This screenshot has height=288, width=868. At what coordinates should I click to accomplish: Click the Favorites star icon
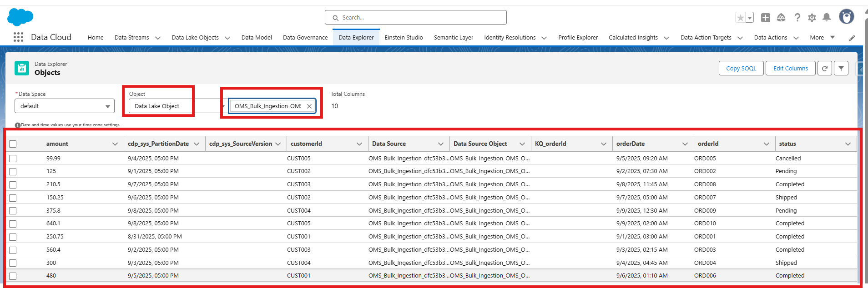(x=740, y=18)
